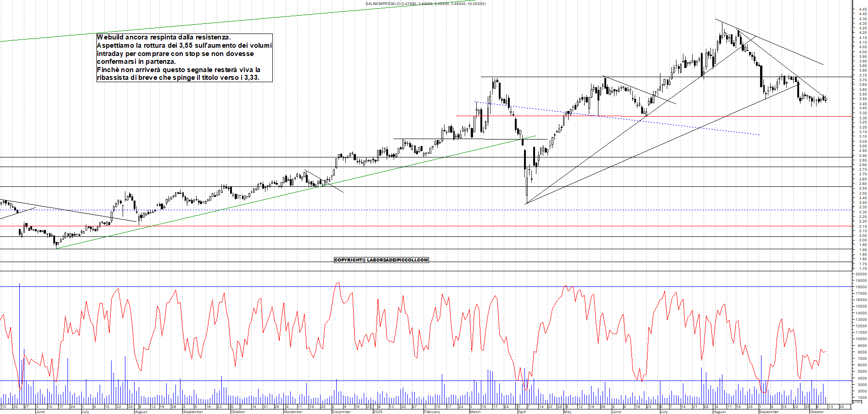Click the 'June' label at far left of axis
The height and width of the screenshot is (414, 868).
[40, 412]
